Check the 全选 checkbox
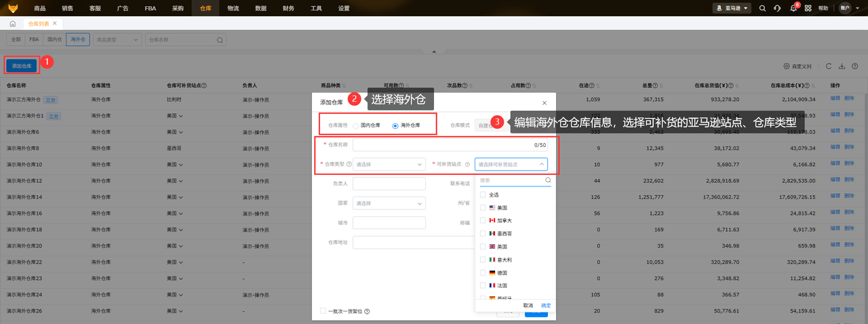The image size is (868, 324). [483, 195]
